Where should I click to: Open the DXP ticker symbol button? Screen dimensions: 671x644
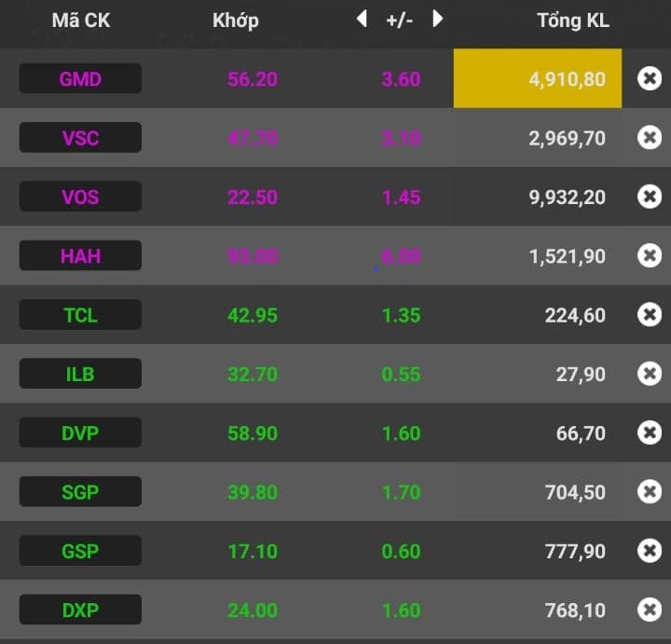coord(80,610)
